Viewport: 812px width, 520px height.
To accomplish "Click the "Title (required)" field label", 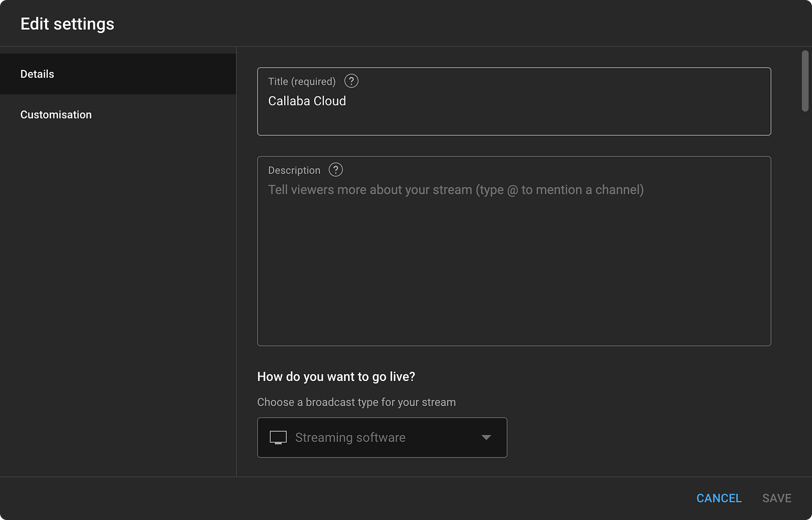I will (302, 82).
